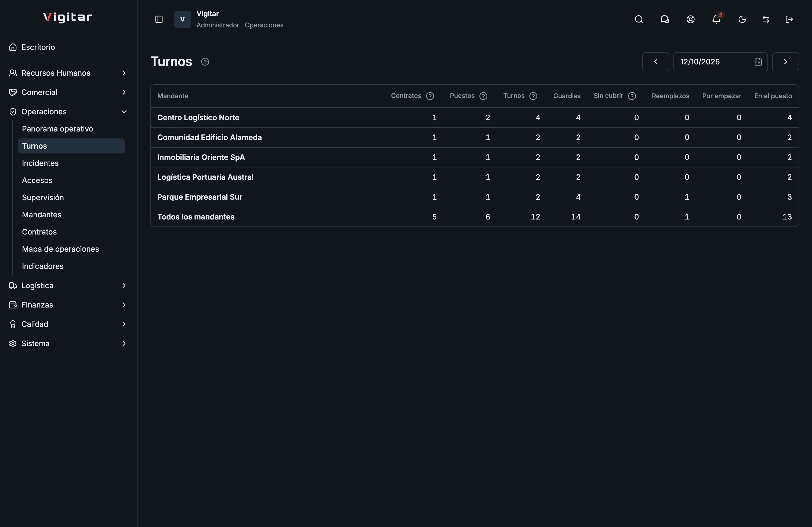Open Mapa de operaciones item

pyautogui.click(x=71, y=249)
